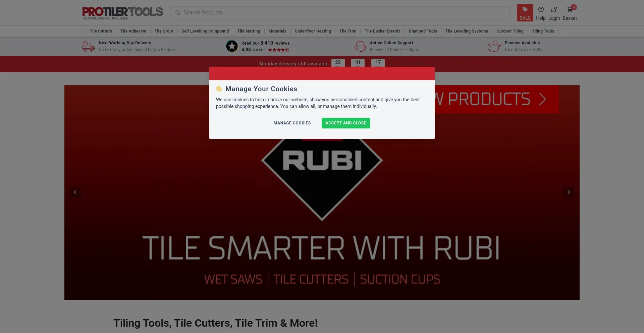This screenshot has height=333, width=644.
Task: Click the delivery truck icon
Action: (x=89, y=46)
